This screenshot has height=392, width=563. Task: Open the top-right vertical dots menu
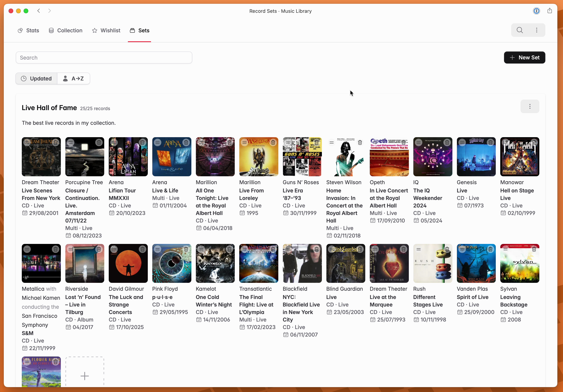(537, 30)
